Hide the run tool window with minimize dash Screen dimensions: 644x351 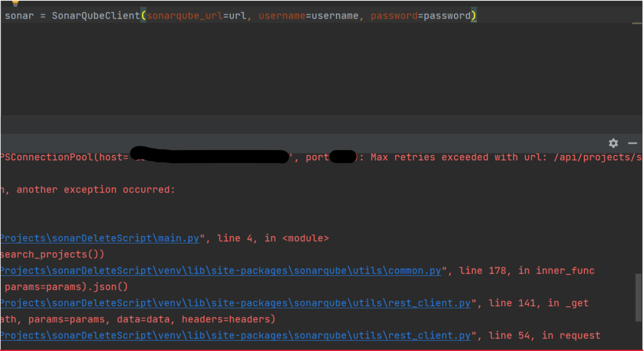632,143
